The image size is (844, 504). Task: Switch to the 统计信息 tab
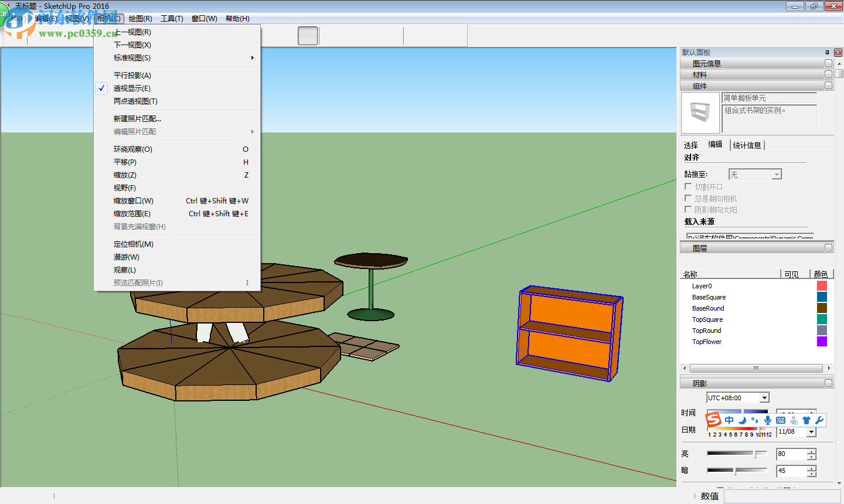(x=747, y=145)
